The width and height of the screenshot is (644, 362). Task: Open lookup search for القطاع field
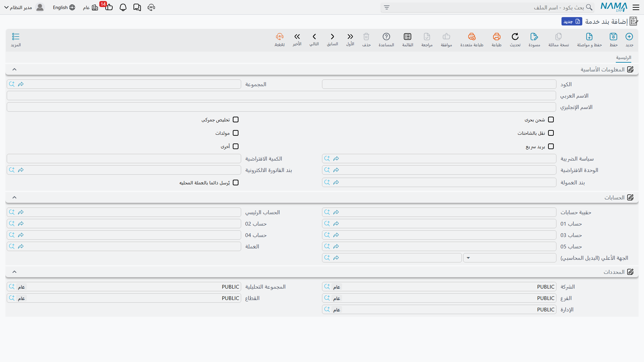tap(12, 298)
